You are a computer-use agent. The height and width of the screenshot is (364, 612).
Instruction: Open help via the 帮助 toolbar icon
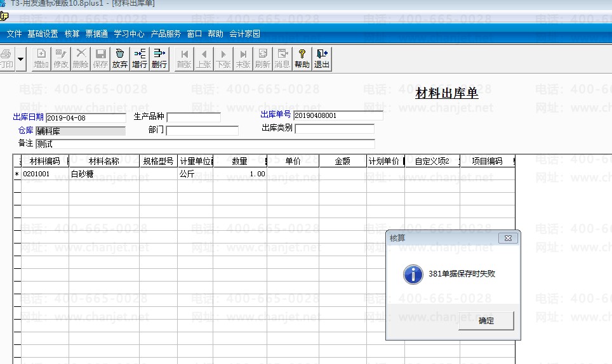coord(302,58)
